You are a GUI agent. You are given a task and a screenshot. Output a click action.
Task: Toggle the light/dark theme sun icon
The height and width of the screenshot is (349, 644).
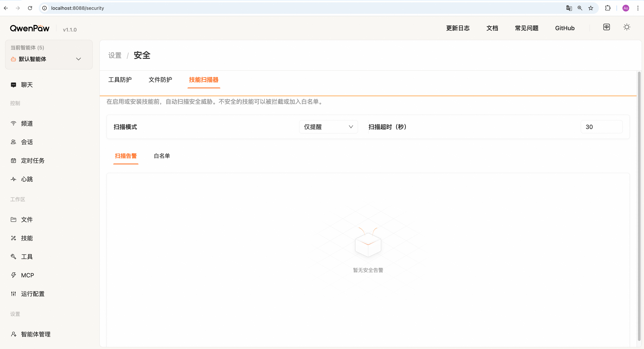(627, 27)
